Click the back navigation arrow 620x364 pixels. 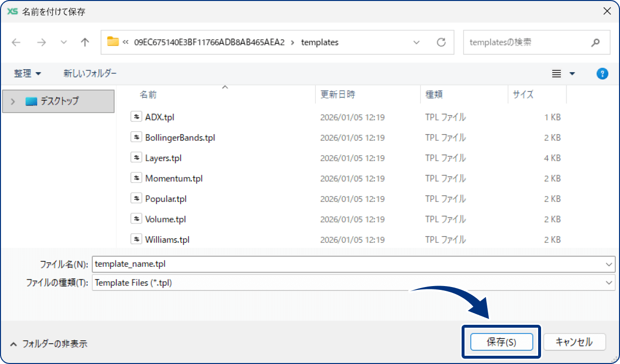click(16, 42)
